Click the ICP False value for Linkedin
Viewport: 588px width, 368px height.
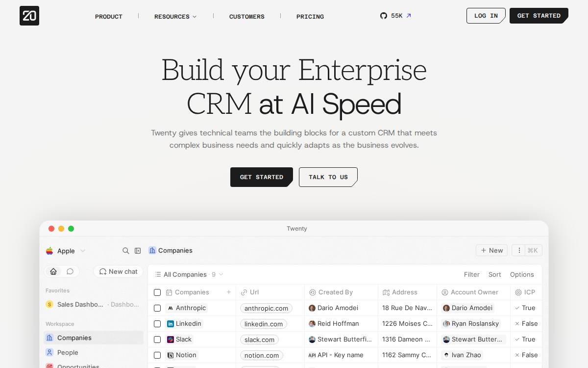pyautogui.click(x=526, y=324)
